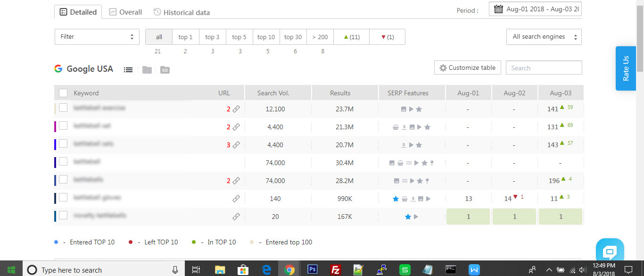Switch to the Overall tab
Image resolution: width=644 pixels, height=276 pixels.
(125, 12)
